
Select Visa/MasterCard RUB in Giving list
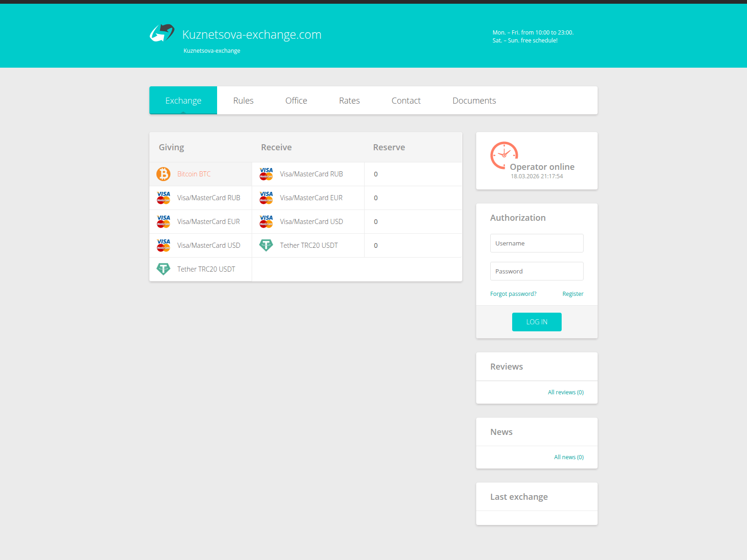tap(201, 198)
